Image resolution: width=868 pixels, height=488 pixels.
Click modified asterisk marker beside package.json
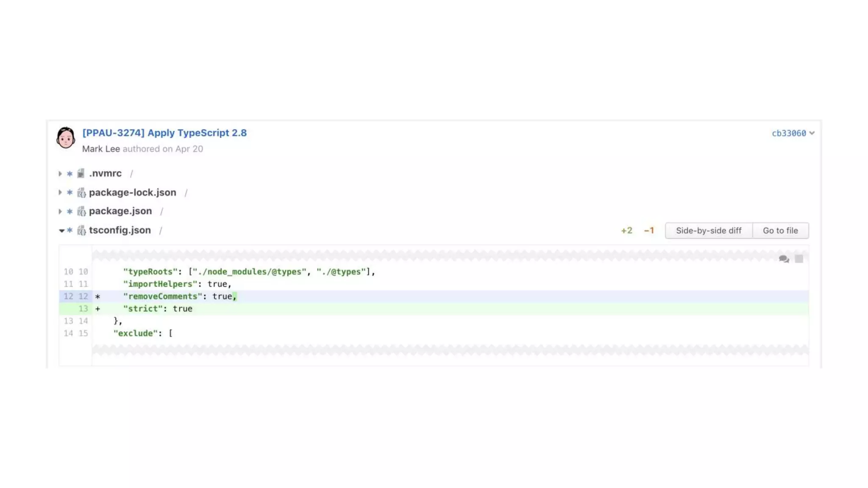click(x=70, y=211)
